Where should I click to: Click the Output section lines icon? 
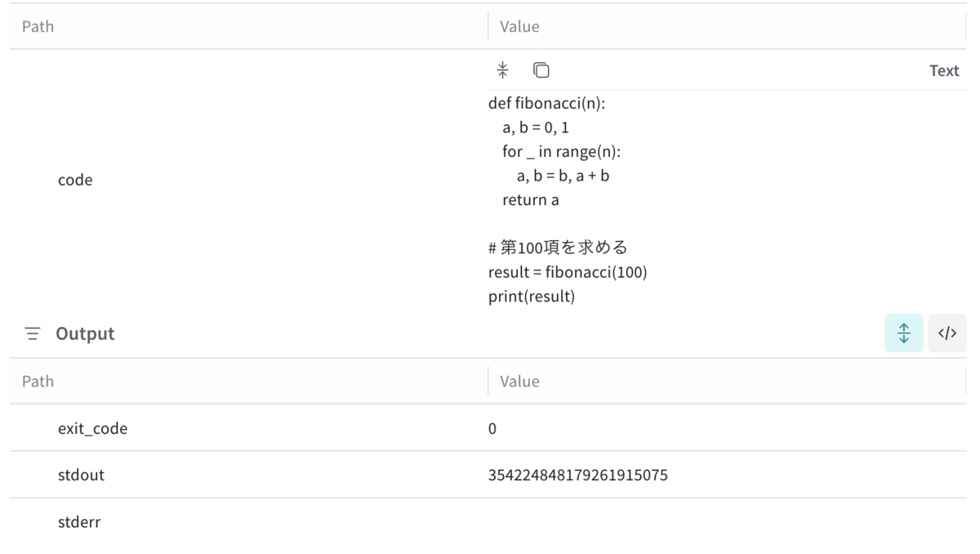click(33, 333)
